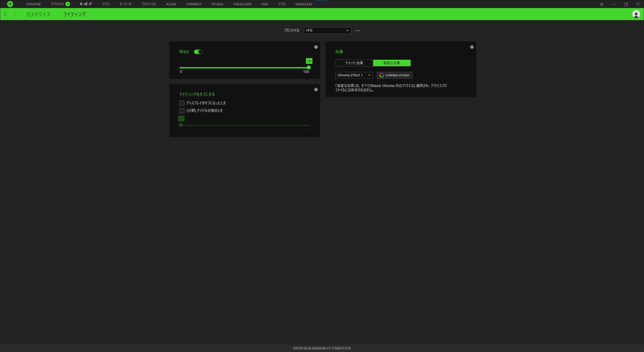
Task: Click the idle minutes slider handle
Action: 181,125
